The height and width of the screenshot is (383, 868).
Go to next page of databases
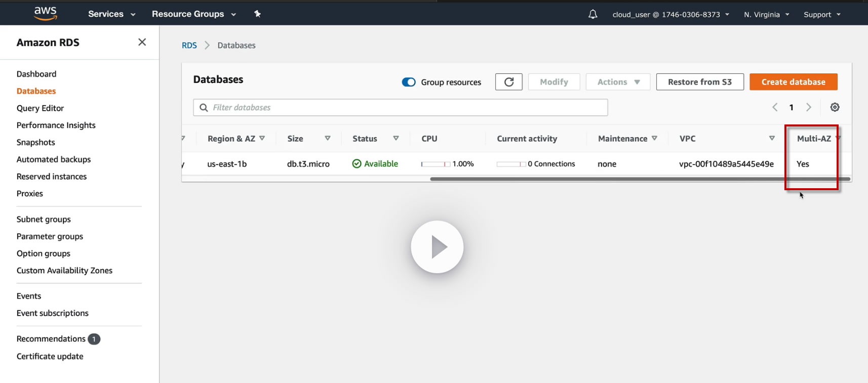click(809, 107)
